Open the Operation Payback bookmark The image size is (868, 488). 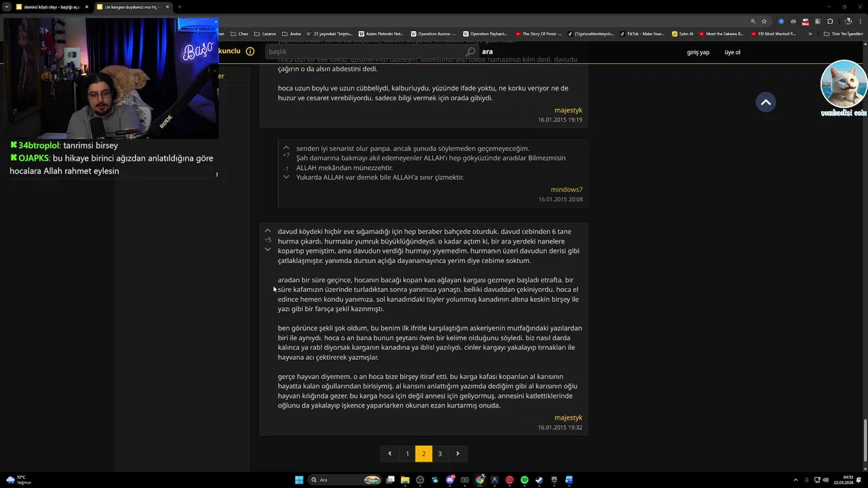click(x=486, y=34)
